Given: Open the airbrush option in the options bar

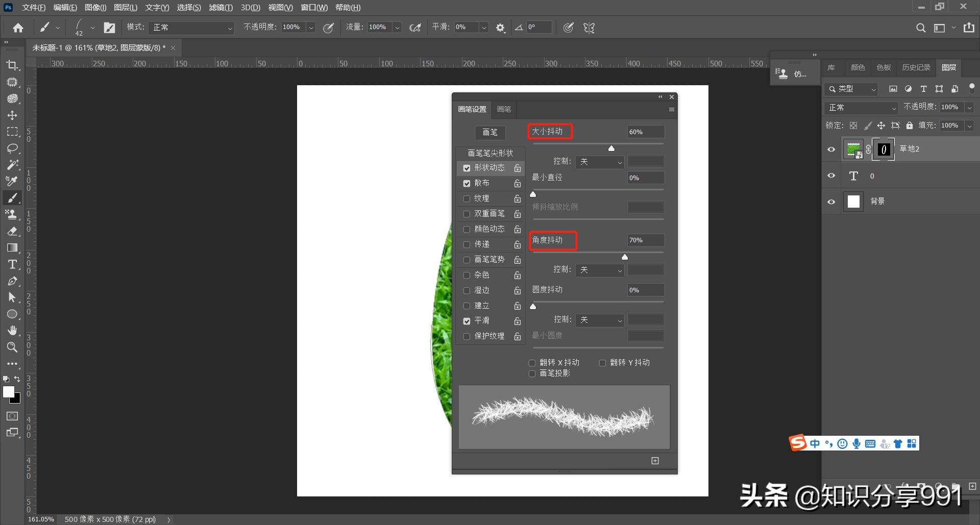Looking at the screenshot, I should coord(415,27).
